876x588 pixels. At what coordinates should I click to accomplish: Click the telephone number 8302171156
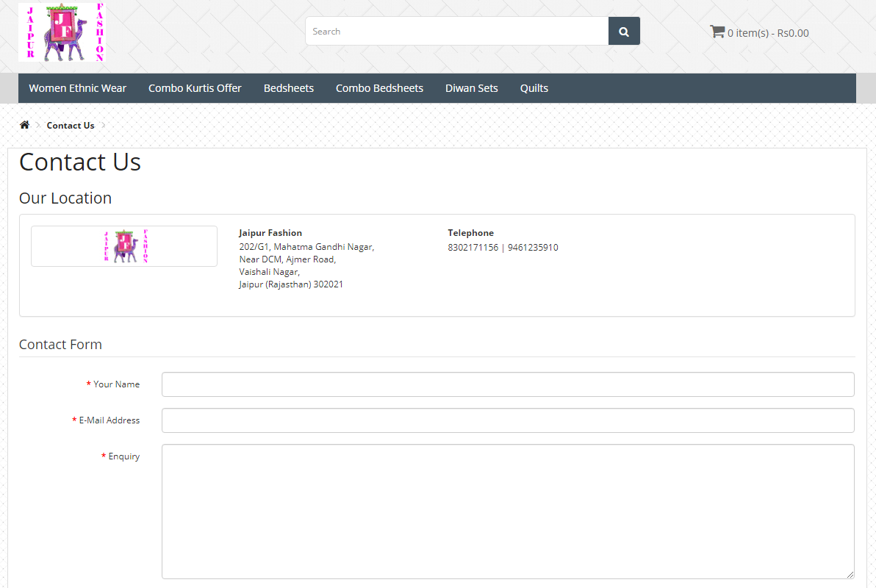tap(473, 248)
